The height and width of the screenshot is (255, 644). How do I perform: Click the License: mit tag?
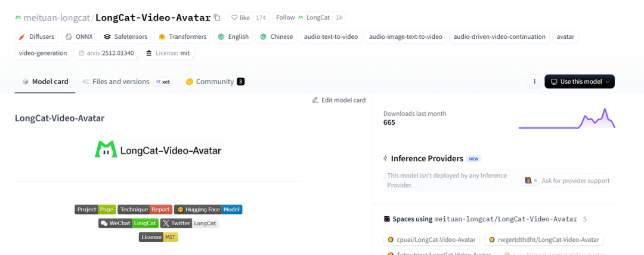pyautogui.click(x=168, y=53)
